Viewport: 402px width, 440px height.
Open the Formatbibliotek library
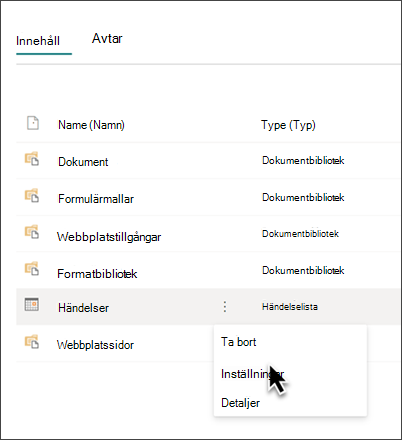(97, 274)
